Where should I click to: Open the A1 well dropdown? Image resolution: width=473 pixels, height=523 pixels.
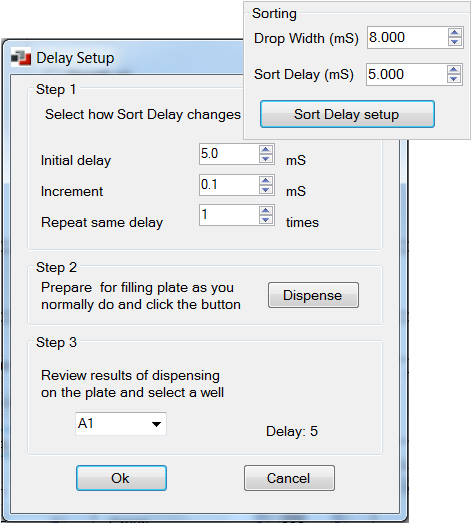coord(121,424)
